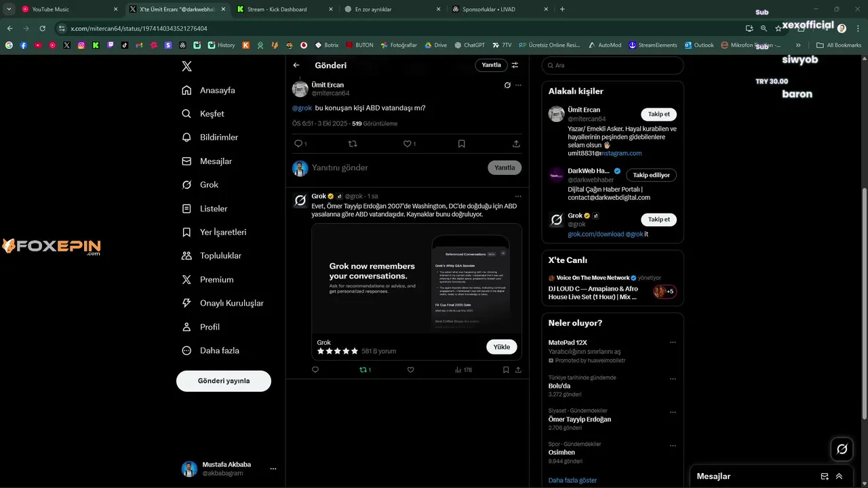The image size is (868, 488).
Task: Click the reply icon under Grok's reply
Action: click(315, 370)
